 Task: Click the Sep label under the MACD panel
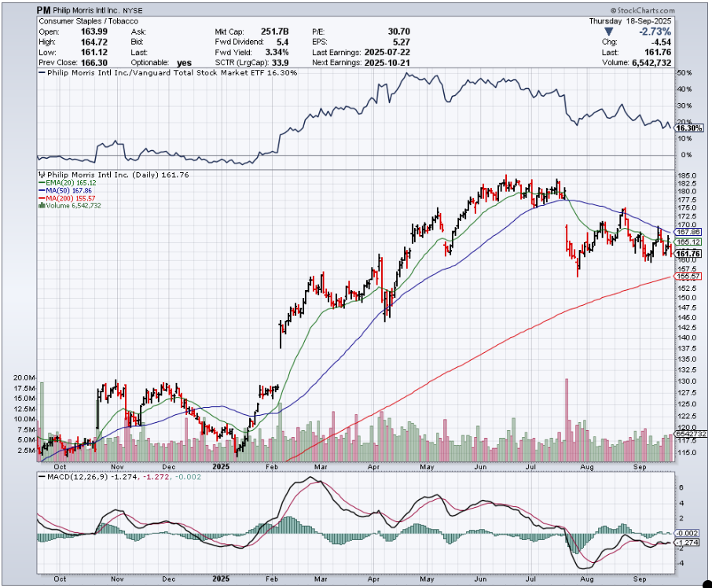click(640, 579)
